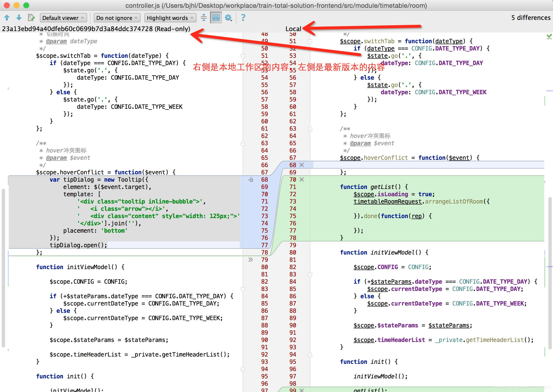Expand the Do not ignore dropdown

click(x=117, y=18)
